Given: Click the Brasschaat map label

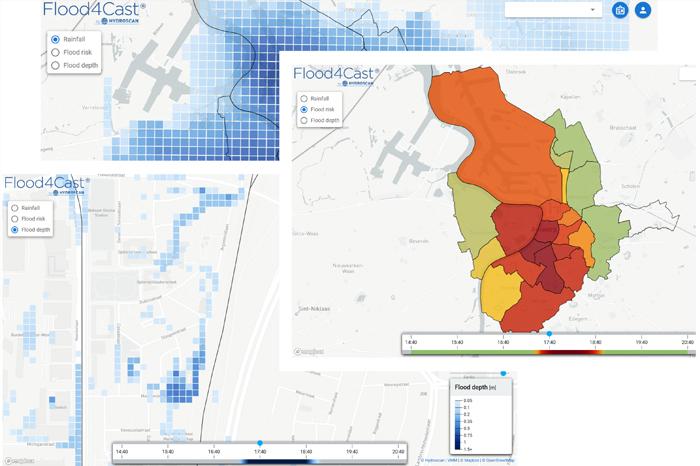Looking at the screenshot, I should [x=623, y=128].
